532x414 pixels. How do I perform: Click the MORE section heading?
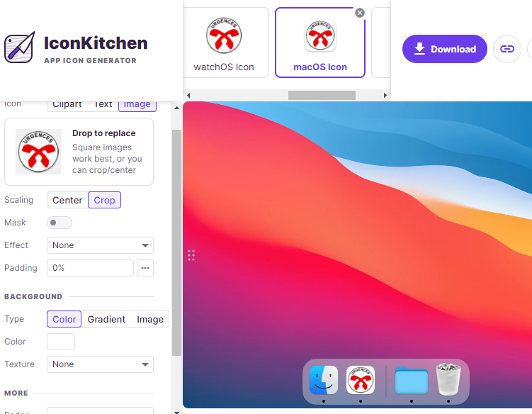(x=16, y=393)
